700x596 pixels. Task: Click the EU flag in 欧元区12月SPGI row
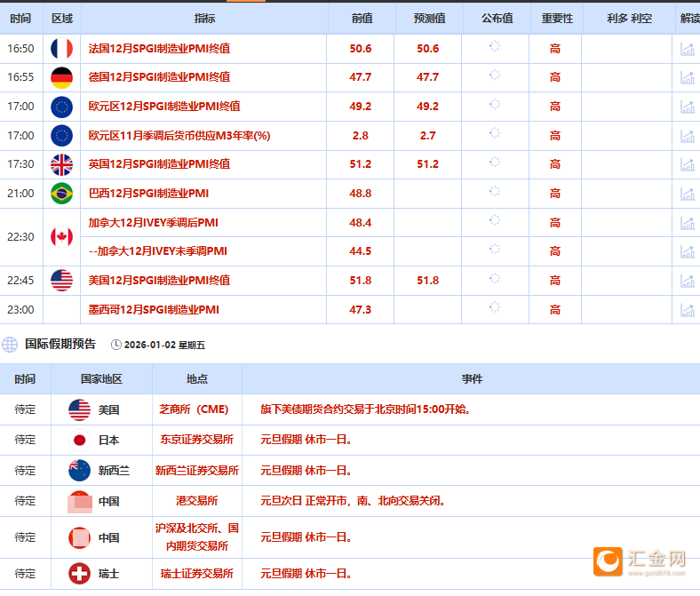coord(61,107)
